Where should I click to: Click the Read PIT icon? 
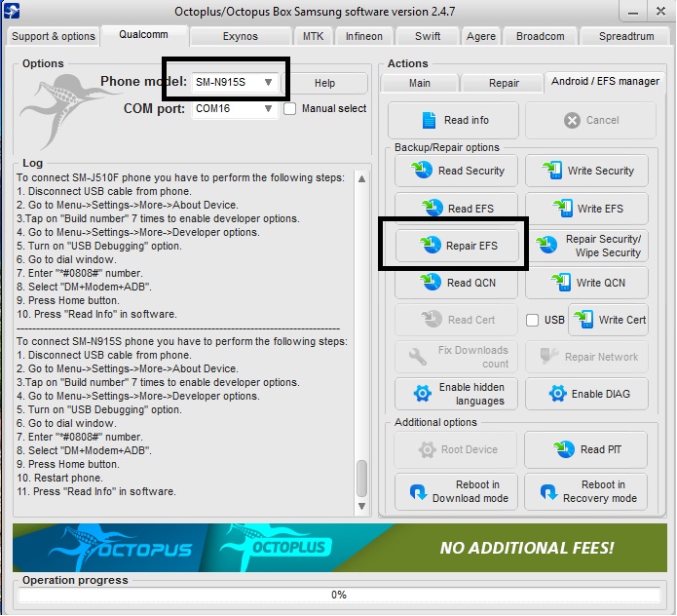[564, 449]
